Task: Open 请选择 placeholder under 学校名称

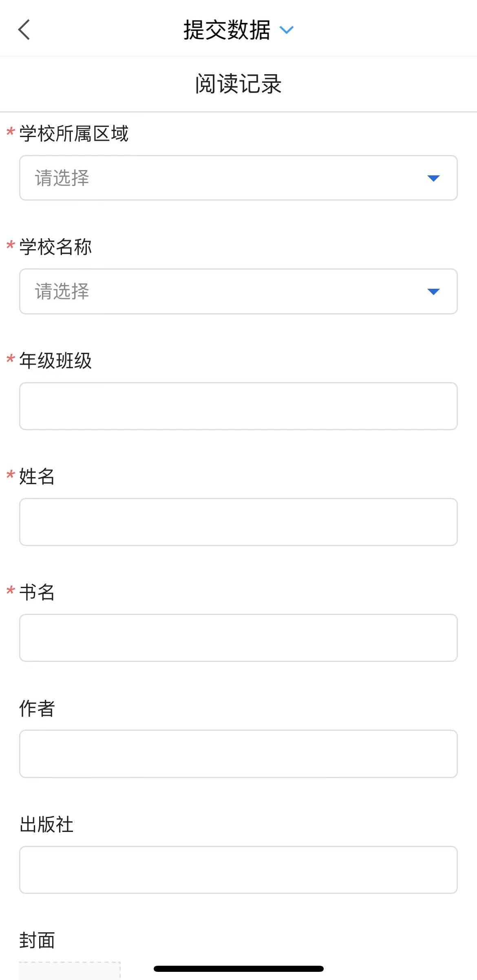Action: 62,292
